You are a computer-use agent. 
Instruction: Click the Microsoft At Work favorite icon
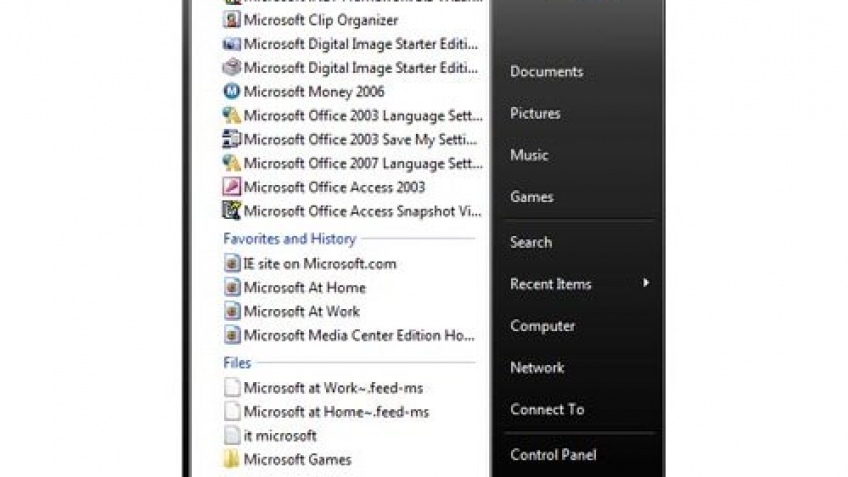click(x=232, y=311)
